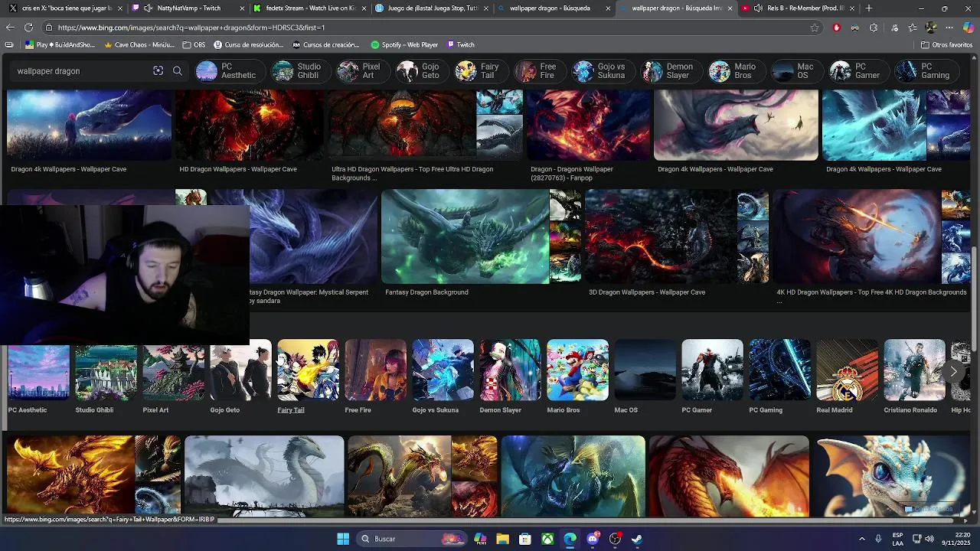Select the Studio Ghibli filter chip
Image resolution: width=980 pixels, height=551 pixels.
tap(301, 71)
